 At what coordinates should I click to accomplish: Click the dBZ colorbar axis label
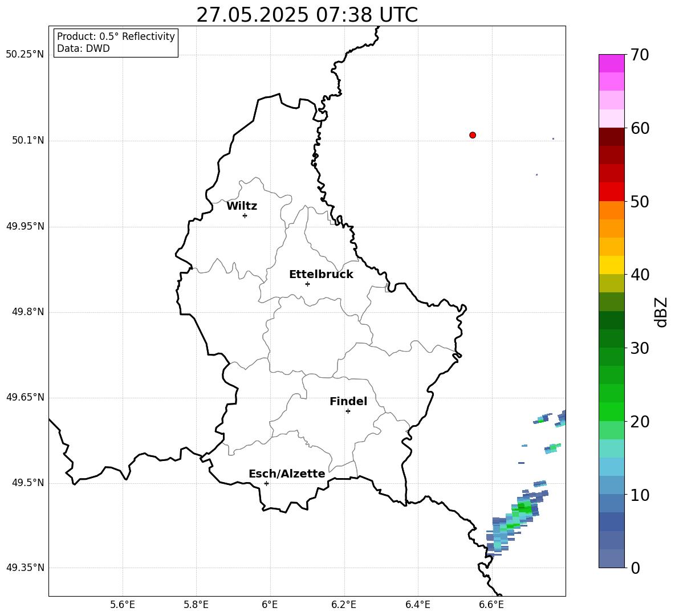[x=660, y=312]
